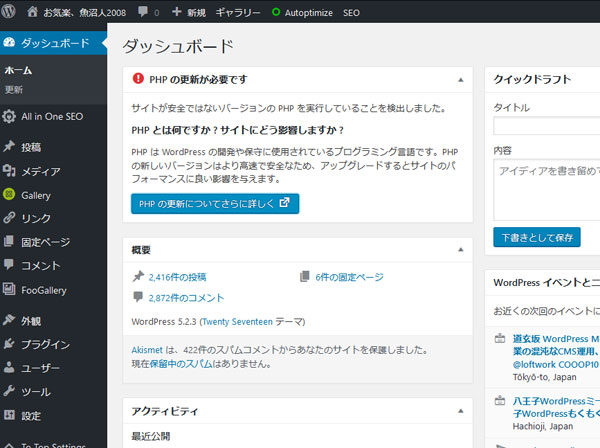Click the green Gallery circle icon
This screenshot has height=448, width=600.
pos(9,194)
